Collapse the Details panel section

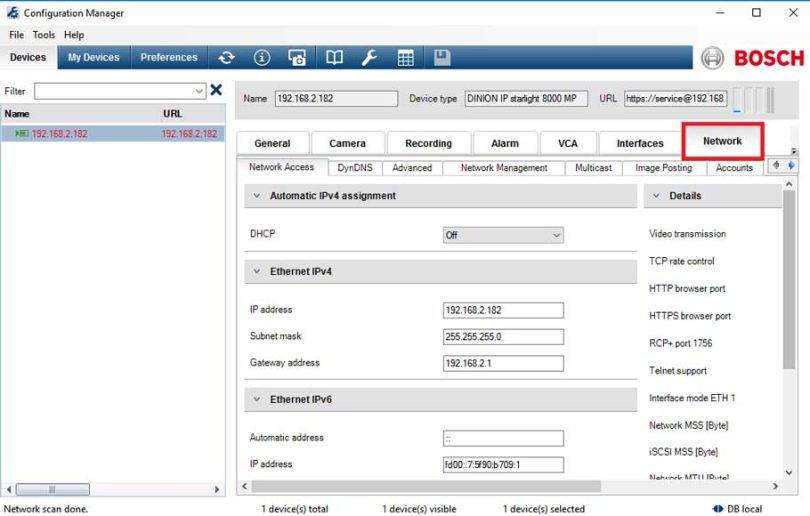pos(656,196)
